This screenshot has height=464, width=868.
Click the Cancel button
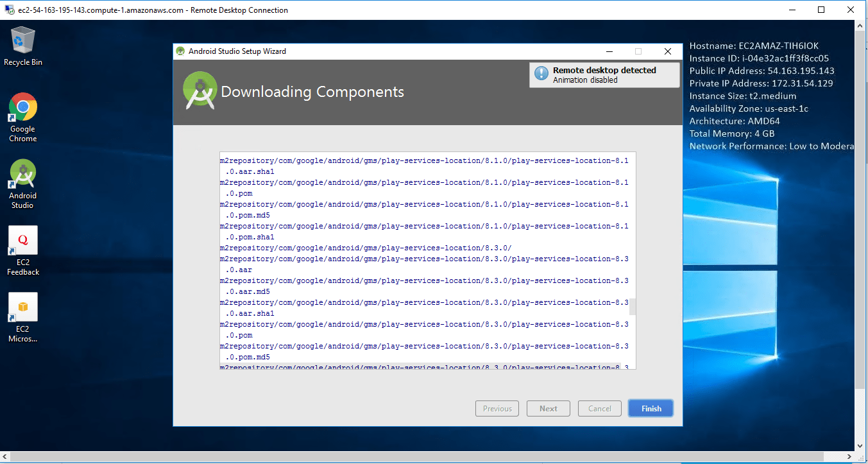(x=599, y=408)
